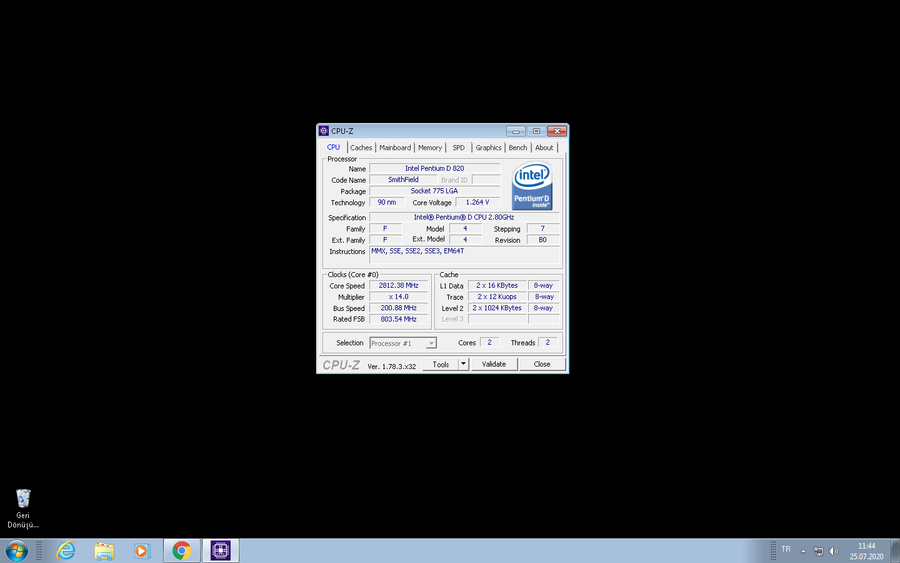Select the SPD tab

point(458,147)
